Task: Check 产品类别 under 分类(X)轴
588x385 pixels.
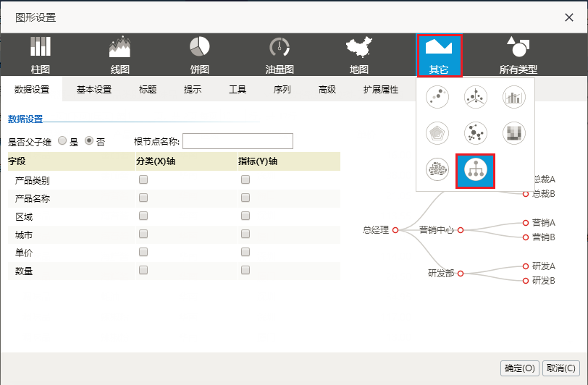Action: (x=143, y=179)
